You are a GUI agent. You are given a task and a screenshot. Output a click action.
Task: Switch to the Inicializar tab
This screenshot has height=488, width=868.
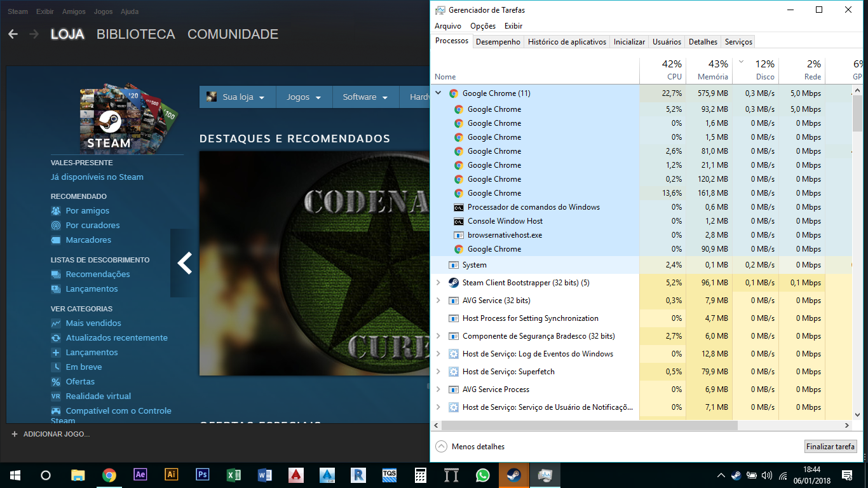pyautogui.click(x=629, y=42)
